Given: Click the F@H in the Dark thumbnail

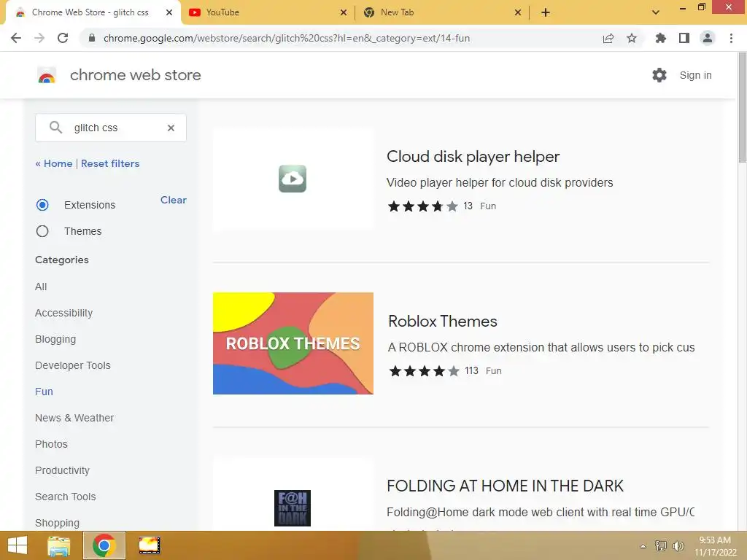Looking at the screenshot, I should (x=293, y=508).
